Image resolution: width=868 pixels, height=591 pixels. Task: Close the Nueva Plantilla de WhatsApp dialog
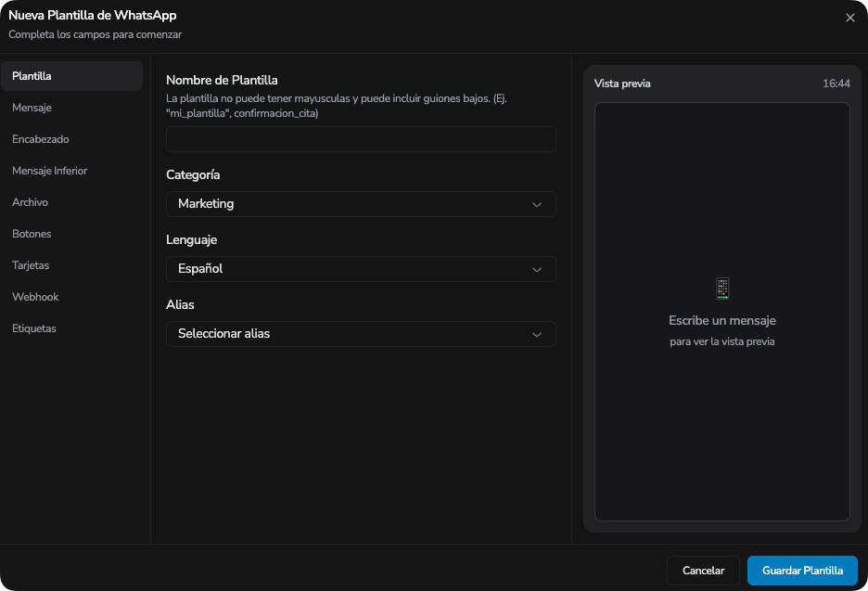click(849, 18)
